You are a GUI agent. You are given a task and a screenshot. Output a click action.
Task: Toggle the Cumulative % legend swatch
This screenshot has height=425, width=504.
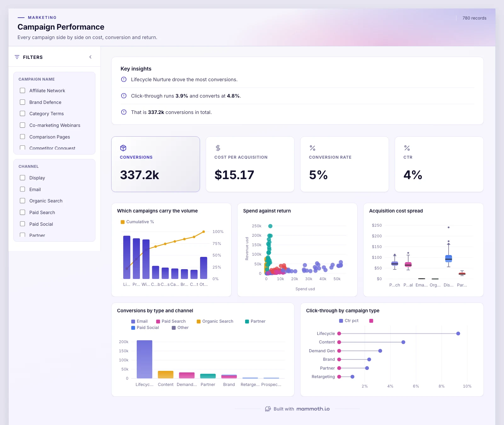123,222
